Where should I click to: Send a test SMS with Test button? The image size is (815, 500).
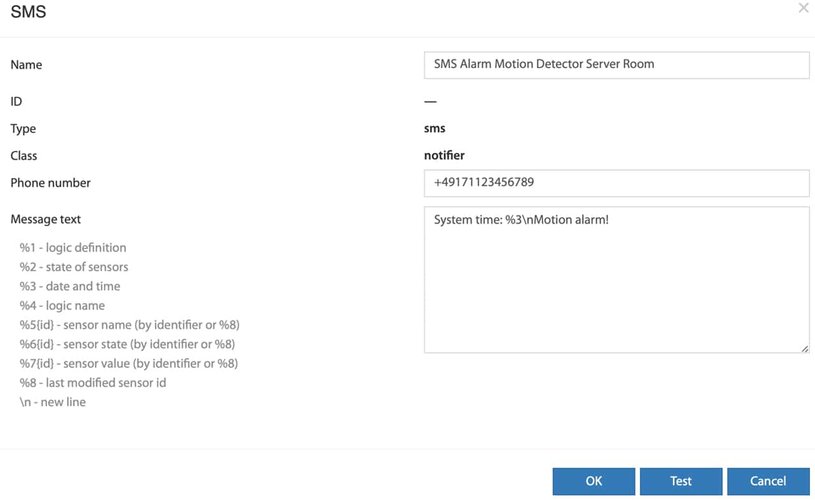pyautogui.click(x=681, y=481)
